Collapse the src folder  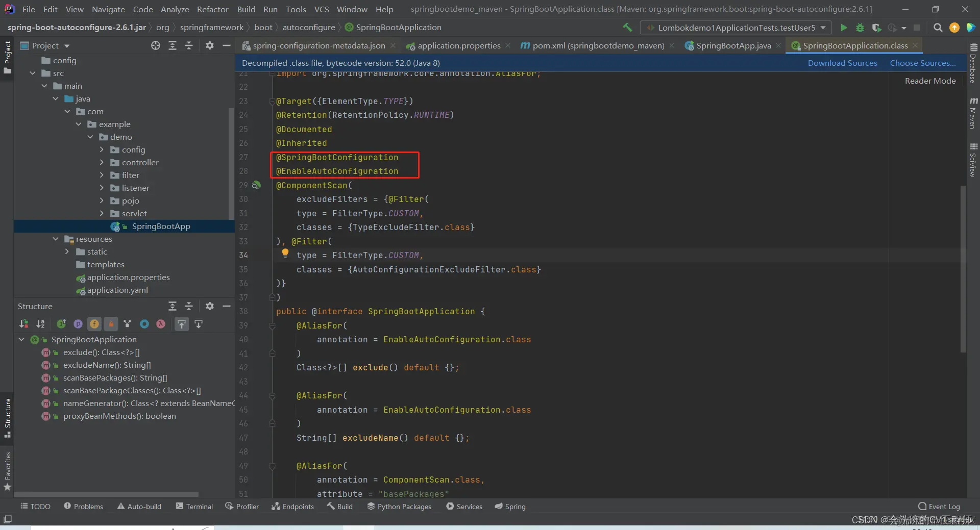point(33,73)
